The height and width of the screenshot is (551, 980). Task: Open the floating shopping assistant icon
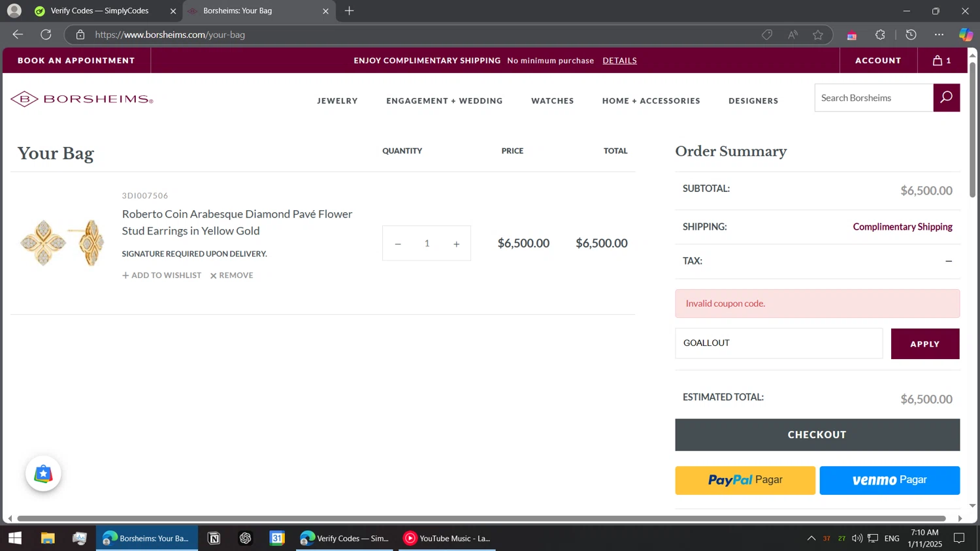[x=43, y=473]
